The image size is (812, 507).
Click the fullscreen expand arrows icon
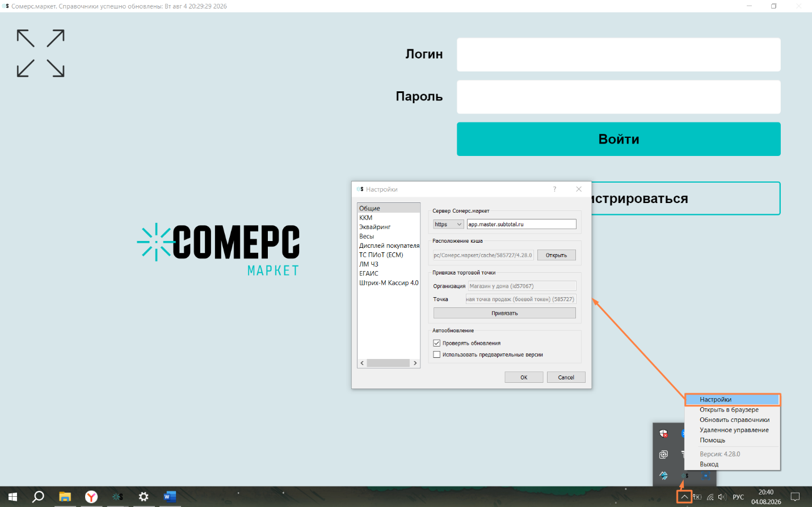[x=41, y=53]
